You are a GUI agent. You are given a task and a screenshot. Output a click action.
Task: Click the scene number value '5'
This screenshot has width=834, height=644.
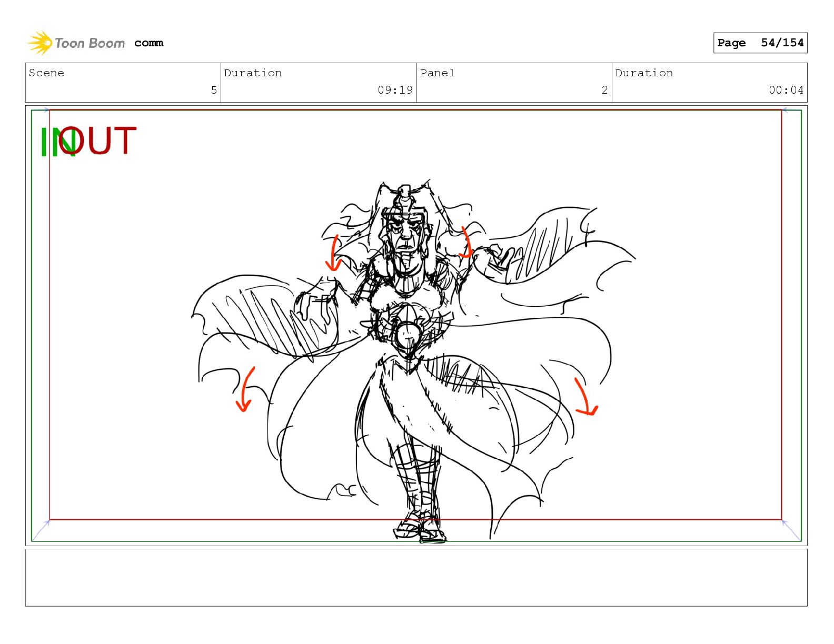click(x=214, y=90)
